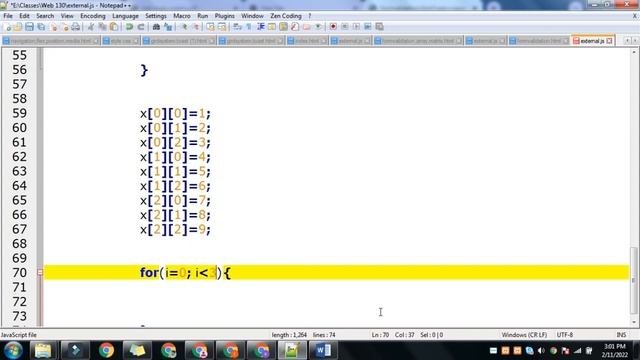Click the Zoom Out toolbar icon

tap(196, 27)
